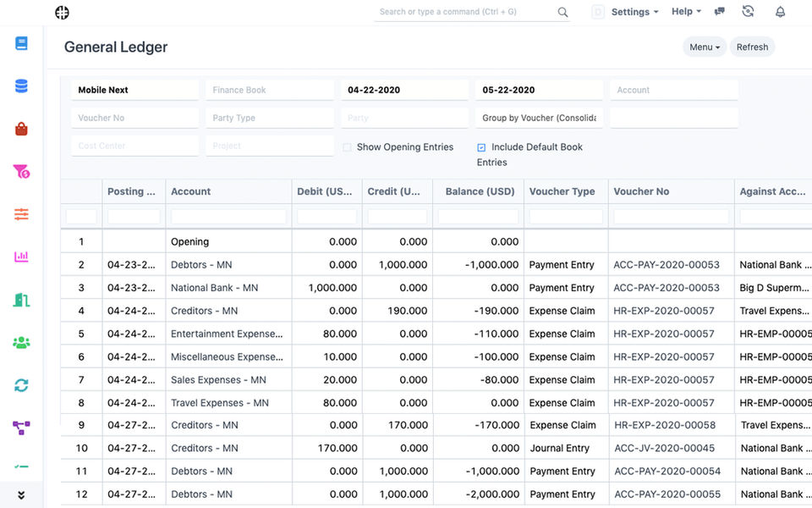This screenshot has height=508, width=812.
Task: Click the Balance (USD) column header
Action: click(x=480, y=191)
